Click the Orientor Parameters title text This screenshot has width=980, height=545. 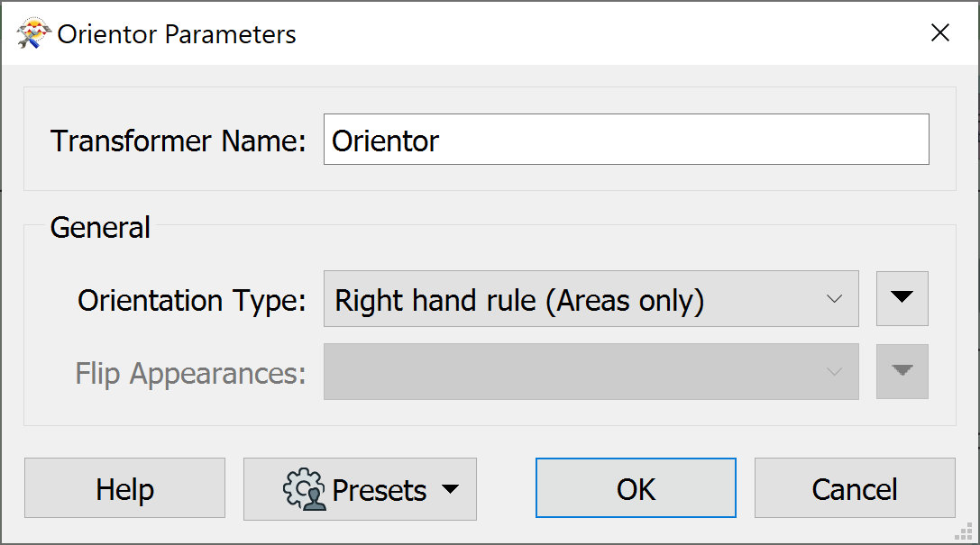click(x=176, y=34)
